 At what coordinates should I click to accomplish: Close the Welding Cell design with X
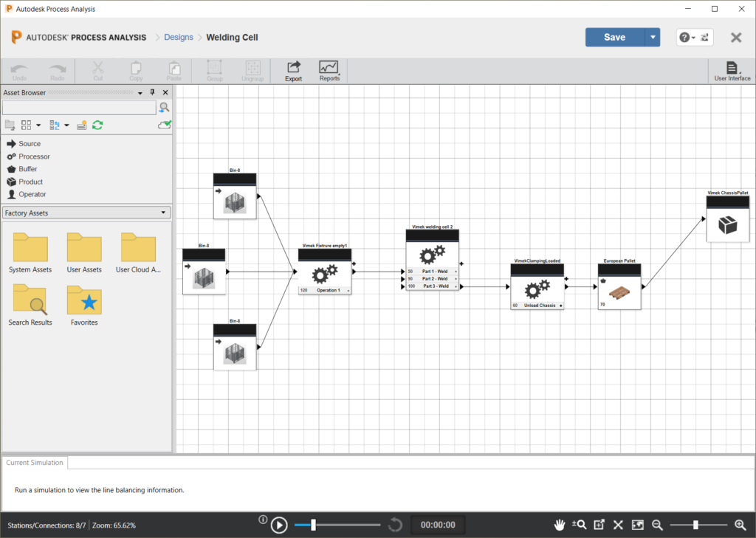(x=736, y=38)
